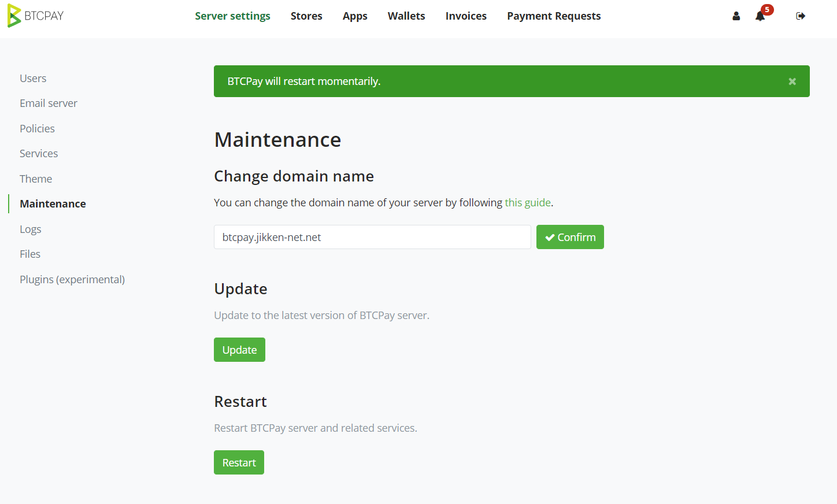Screen dimensions: 837x504
Task: Open the user account profile icon
Action: 736,16
